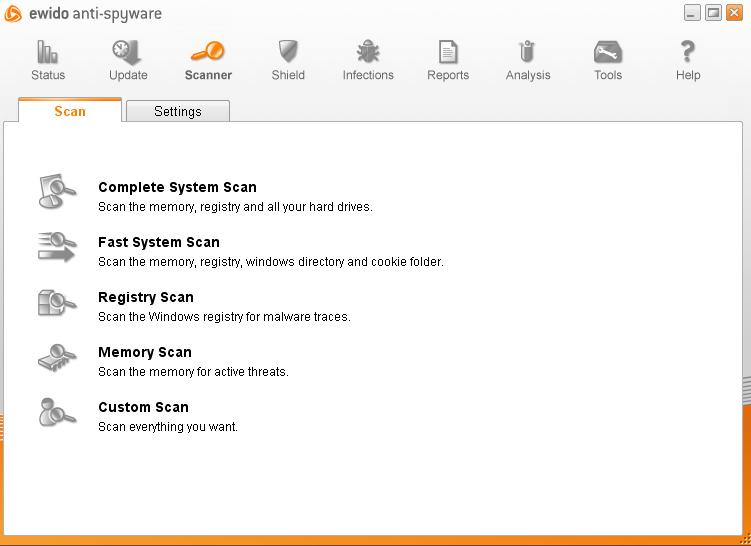
Task: Click "Scan the Windows registry for malware traces."
Action: pyautogui.click(x=224, y=317)
